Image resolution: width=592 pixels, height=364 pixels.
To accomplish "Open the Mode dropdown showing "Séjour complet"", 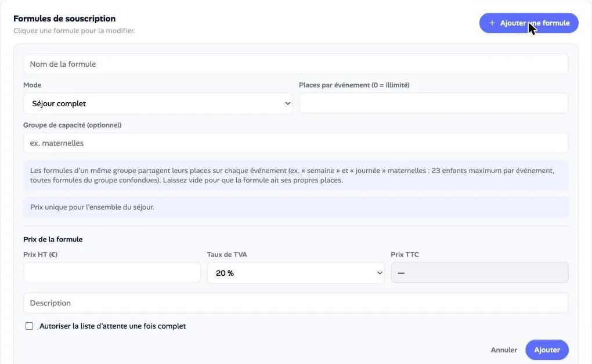I will click(x=158, y=103).
